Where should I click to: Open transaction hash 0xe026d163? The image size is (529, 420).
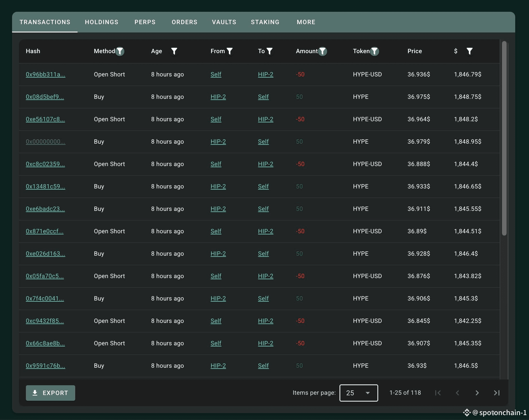coord(45,254)
